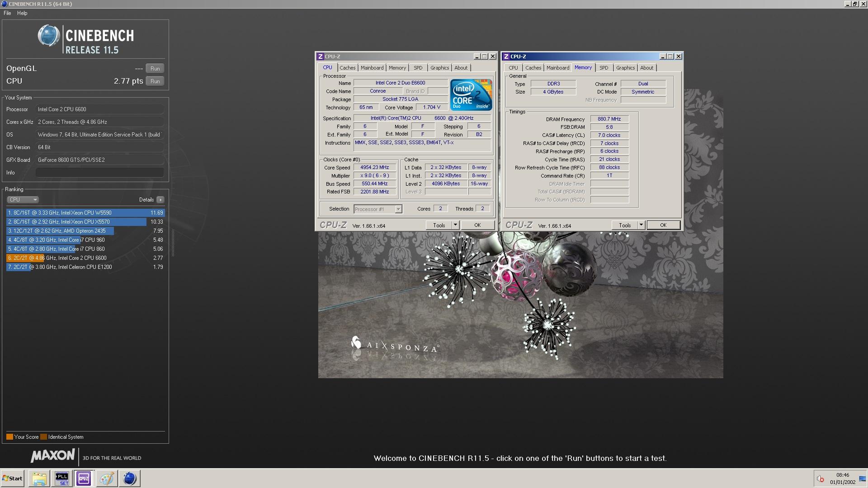Click the rendered scene image
868x488 pixels.
[x=520, y=305]
